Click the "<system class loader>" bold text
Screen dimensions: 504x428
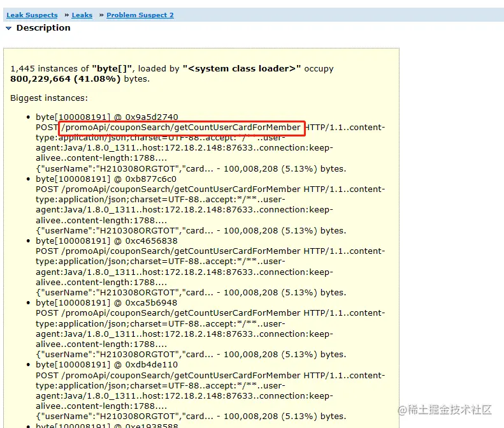[241, 68]
